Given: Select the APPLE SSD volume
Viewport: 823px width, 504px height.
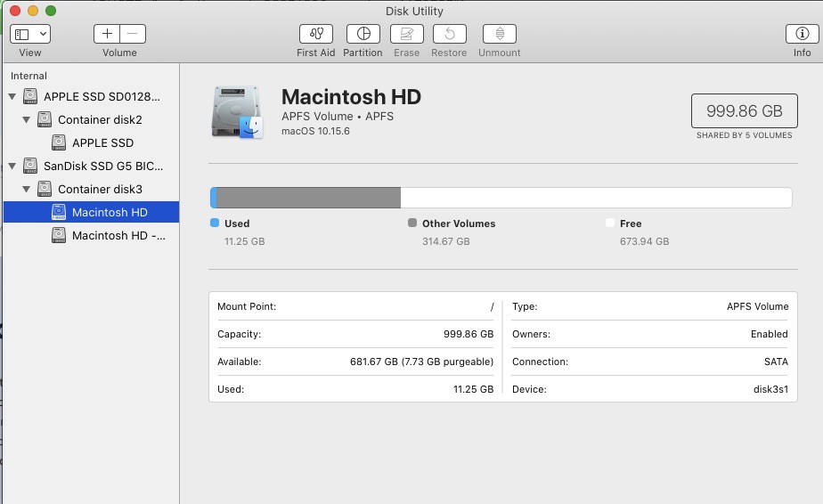Looking at the screenshot, I should (103, 142).
